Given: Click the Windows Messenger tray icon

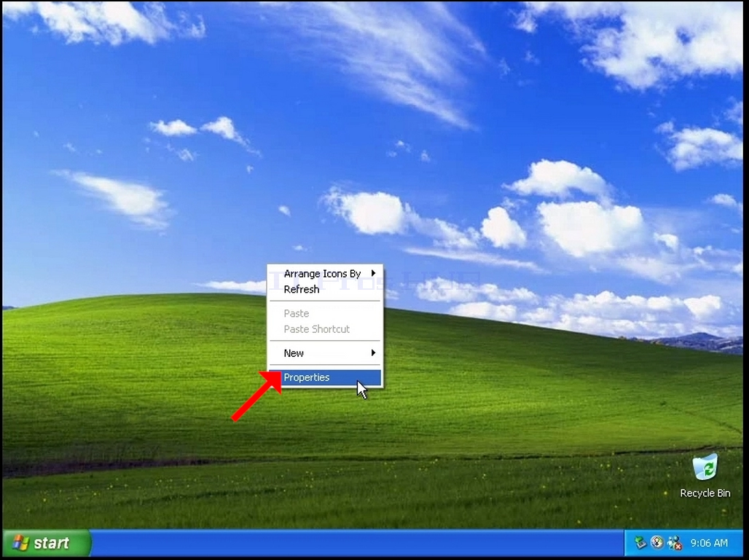Looking at the screenshot, I should pos(675,543).
